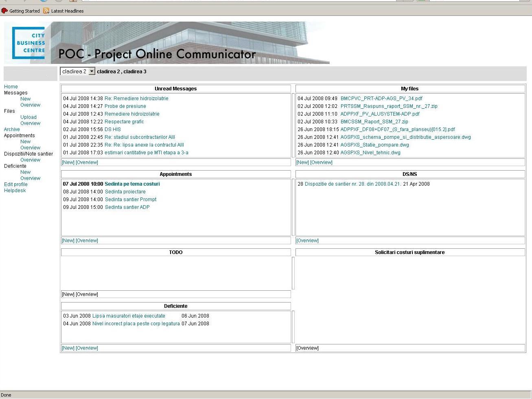Screen dimensions: 532x399
Task: Open Files Overview in sidebar
Action: tap(31, 123)
